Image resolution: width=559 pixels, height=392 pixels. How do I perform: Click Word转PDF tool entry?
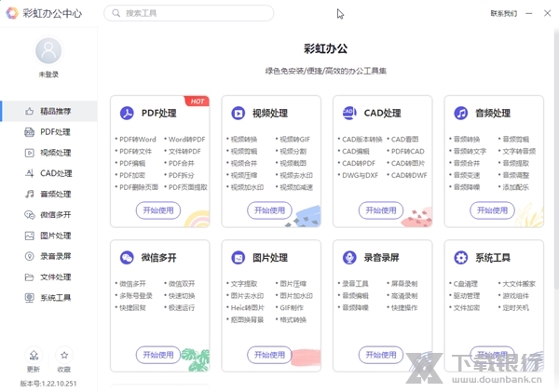point(187,140)
